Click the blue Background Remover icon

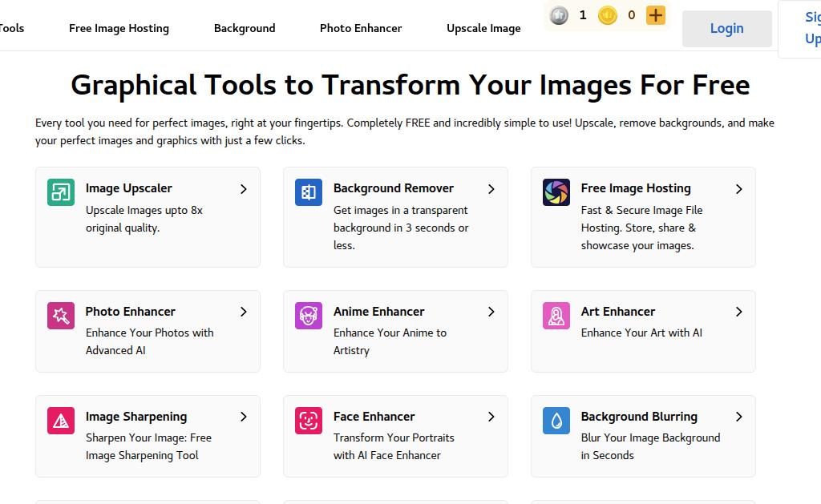tap(309, 192)
